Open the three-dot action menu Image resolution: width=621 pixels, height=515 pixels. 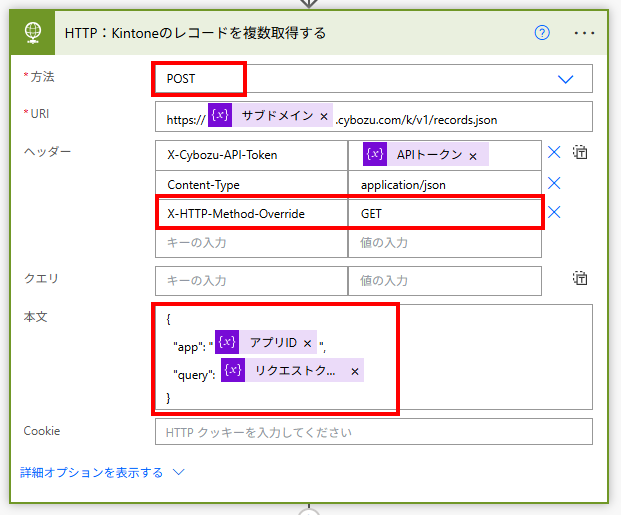click(584, 33)
